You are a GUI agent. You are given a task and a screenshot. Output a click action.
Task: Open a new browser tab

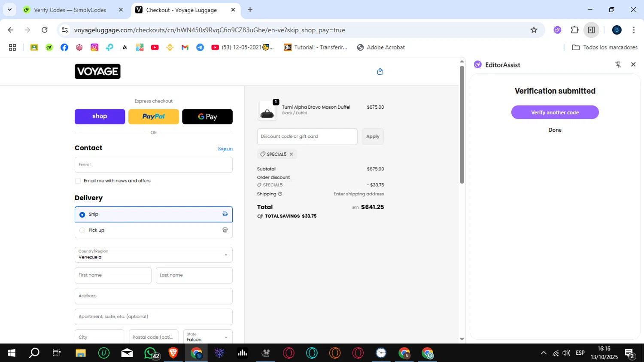(x=250, y=10)
